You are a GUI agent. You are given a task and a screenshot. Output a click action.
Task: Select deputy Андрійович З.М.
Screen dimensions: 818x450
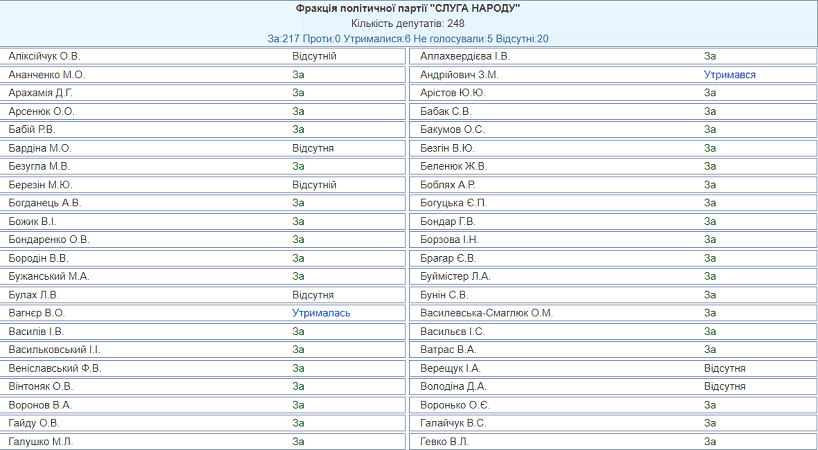click(459, 75)
